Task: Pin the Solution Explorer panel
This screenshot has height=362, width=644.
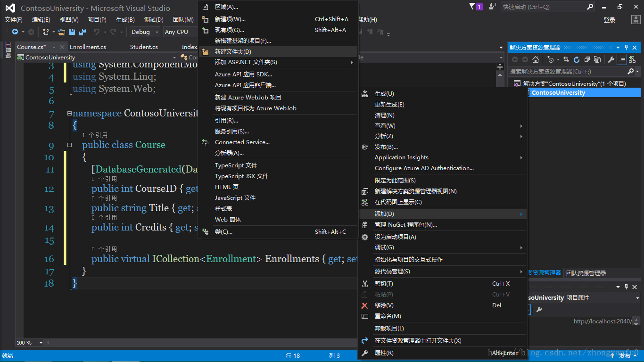Action: click(x=627, y=47)
